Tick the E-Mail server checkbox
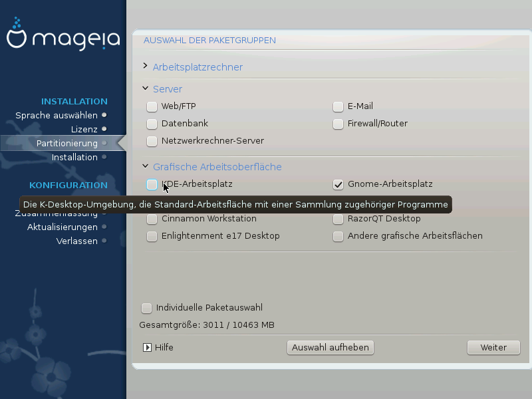The height and width of the screenshot is (399, 532). coord(338,106)
